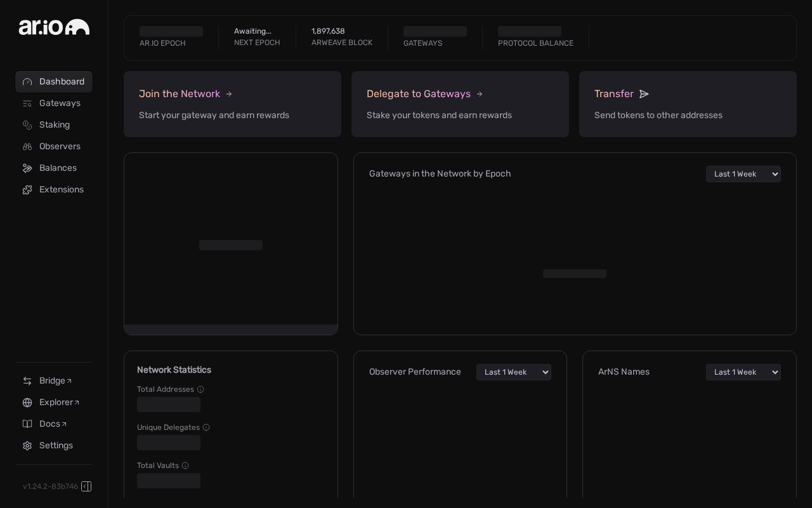Click the Extensions puzzle icon
This screenshot has height=508, width=812.
(27, 190)
